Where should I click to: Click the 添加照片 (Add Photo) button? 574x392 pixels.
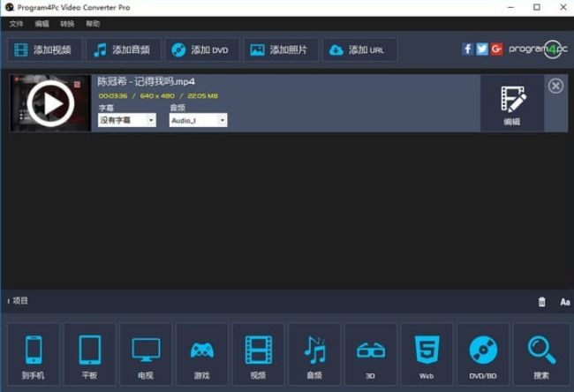[x=281, y=49]
